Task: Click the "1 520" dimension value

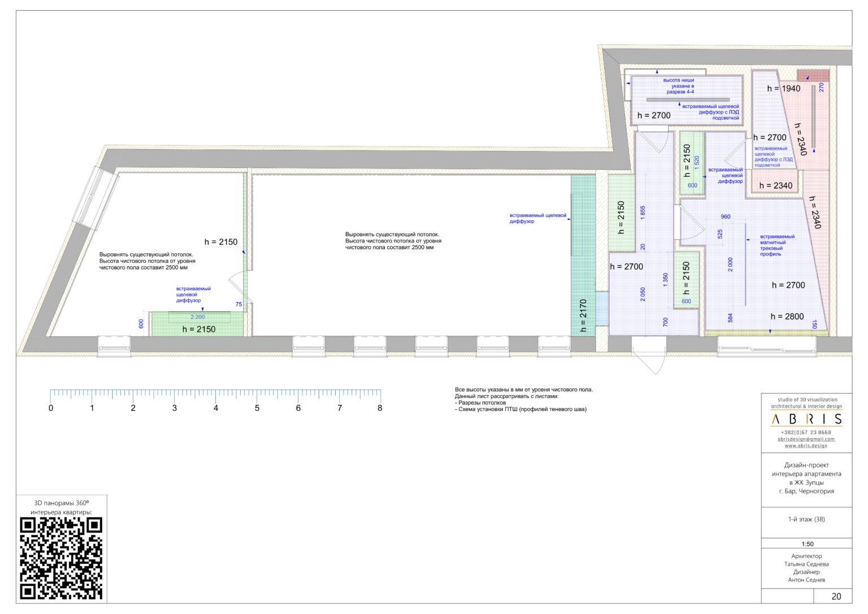Action: [x=697, y=163]
